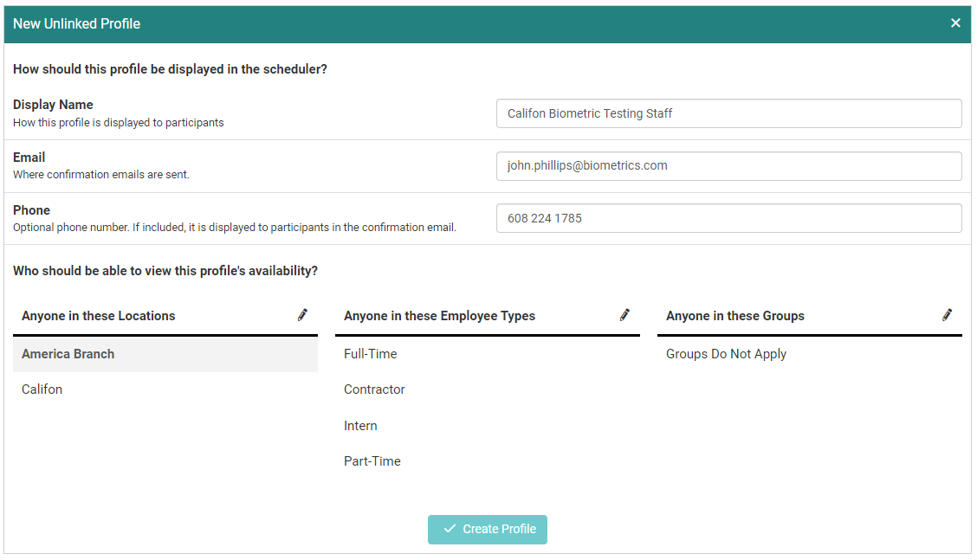The image size is (977, 560).
Task: Close the New Unlinked Profile dialog
Action: tap(955, 23)
